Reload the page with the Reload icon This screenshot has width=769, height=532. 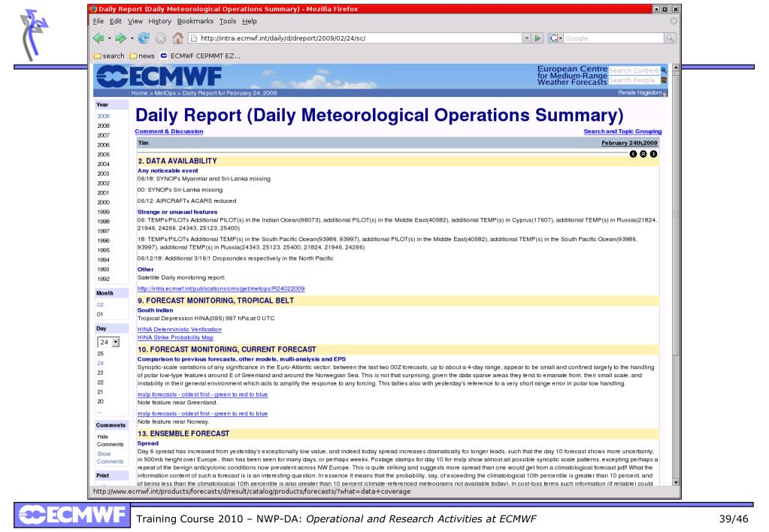click(x=144, y=38)
